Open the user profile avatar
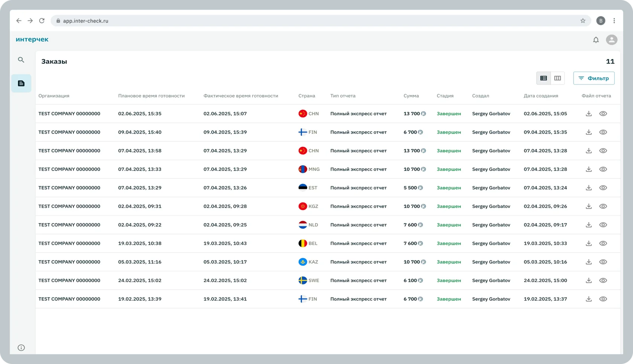The image size is (633, 364). tap(611, 40)
